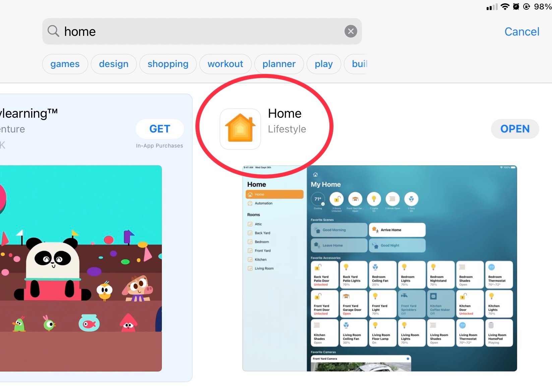Tap the magnifying glass search icon
This screenshot has width=552, height=392.
point(53,31)
